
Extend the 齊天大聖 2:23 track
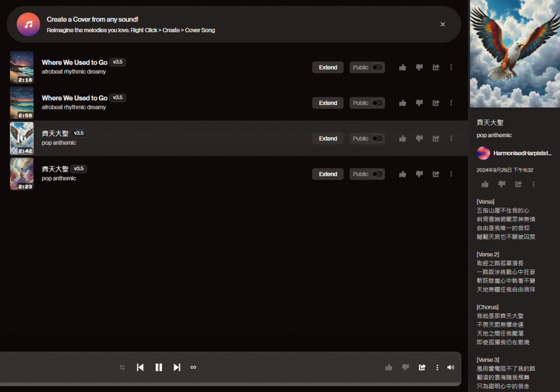328,174
